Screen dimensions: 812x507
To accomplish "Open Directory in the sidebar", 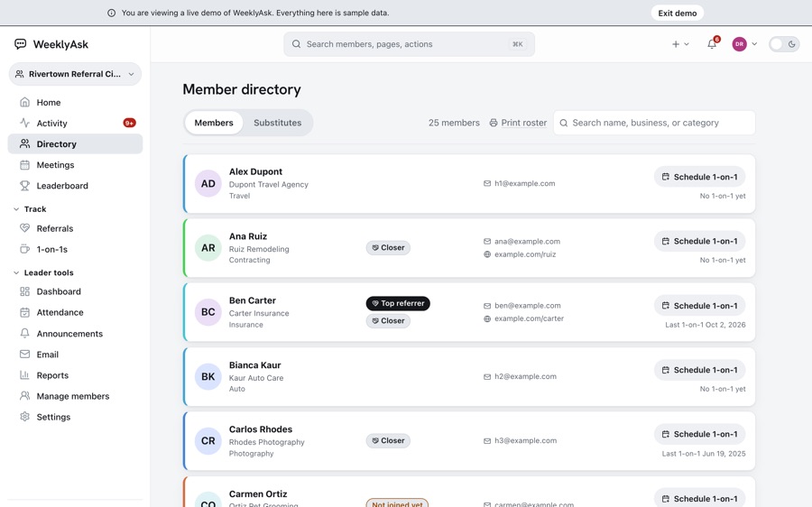I will pyautogui.click(x=75, y=144).
